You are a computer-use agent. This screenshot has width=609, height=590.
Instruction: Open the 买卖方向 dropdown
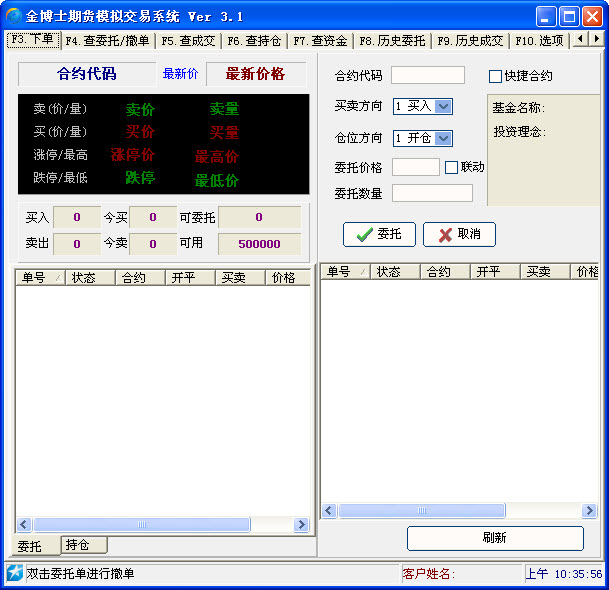(443, 106)
